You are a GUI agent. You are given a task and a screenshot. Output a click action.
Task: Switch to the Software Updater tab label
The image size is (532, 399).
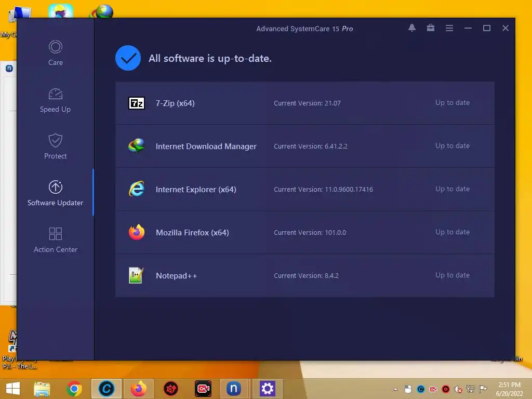[55, 203]
